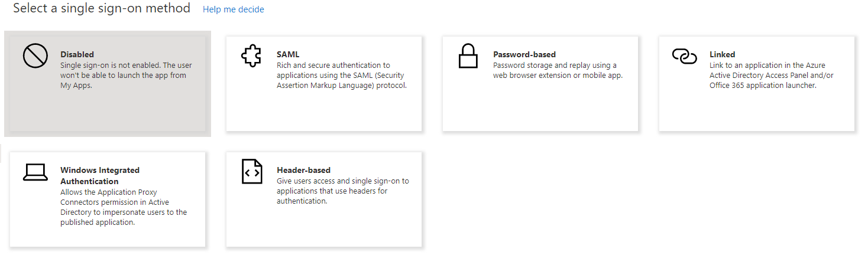This screenshot has width=868, height=265.
Task: Click the 'Give users access' header description
Action: click(342, 191)
